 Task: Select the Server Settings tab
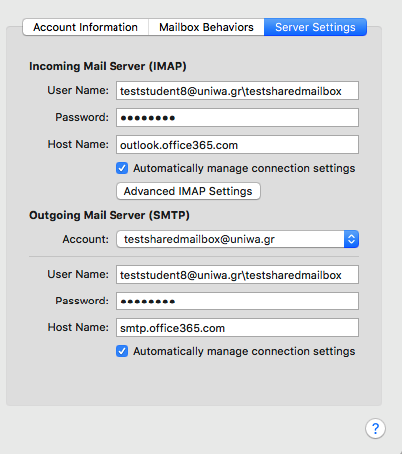click(315, 27)
